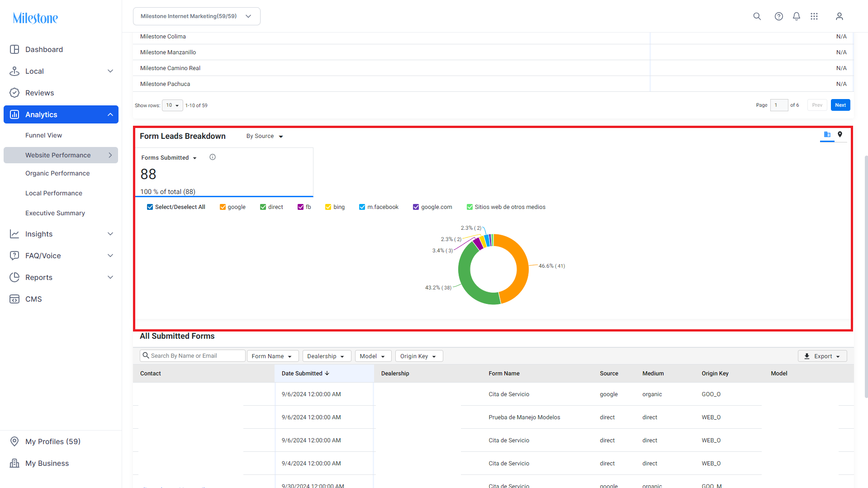Open Local Performance menu item
The width and height of the screenshot is (868, 488).
54,193
